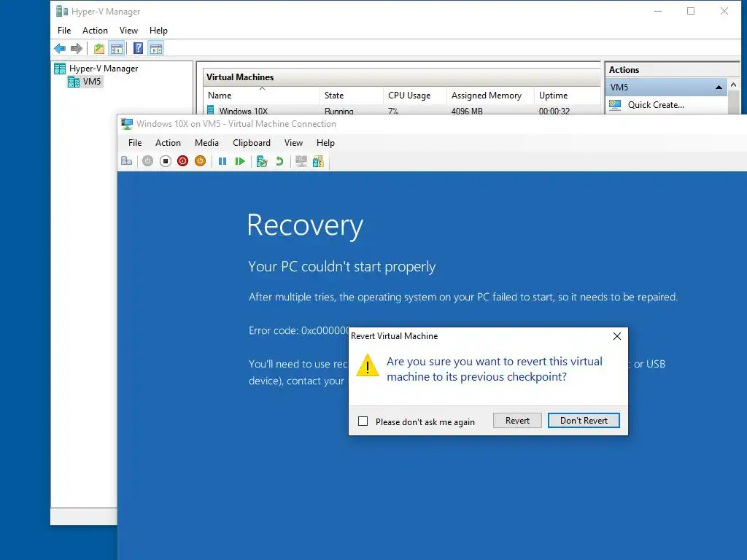Click the Windows 10X VM name
747x560 pixels.
point(244,111)
